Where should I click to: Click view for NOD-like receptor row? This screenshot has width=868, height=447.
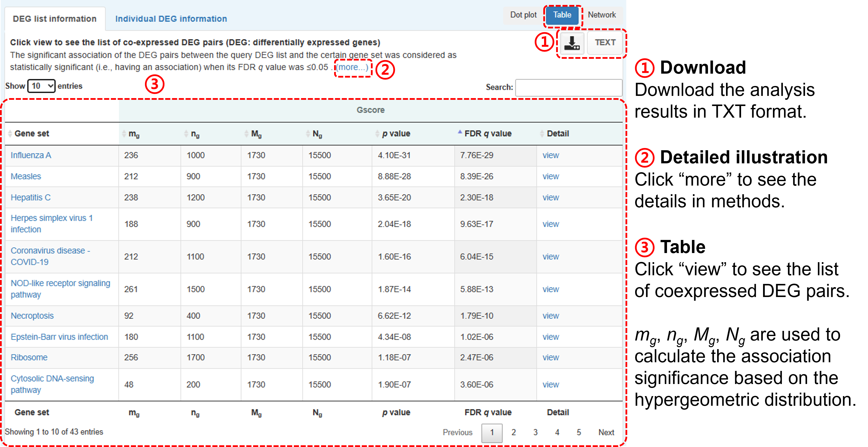(x=551, y=289)
